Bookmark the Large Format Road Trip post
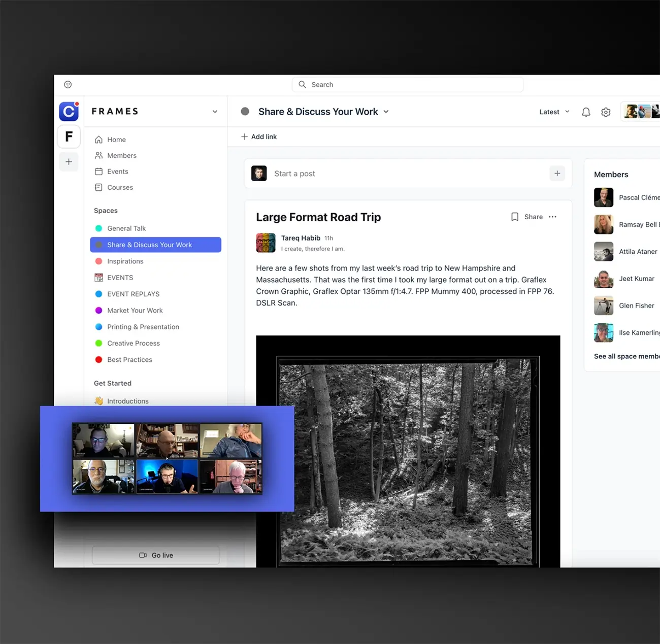 pos(515,217)
